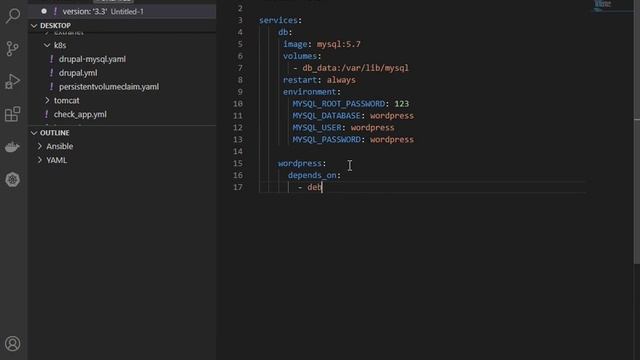Click the unsaved dot of Untitled-1 editor
This screenshot has height=360, width=640.
[x=44, y=11]
